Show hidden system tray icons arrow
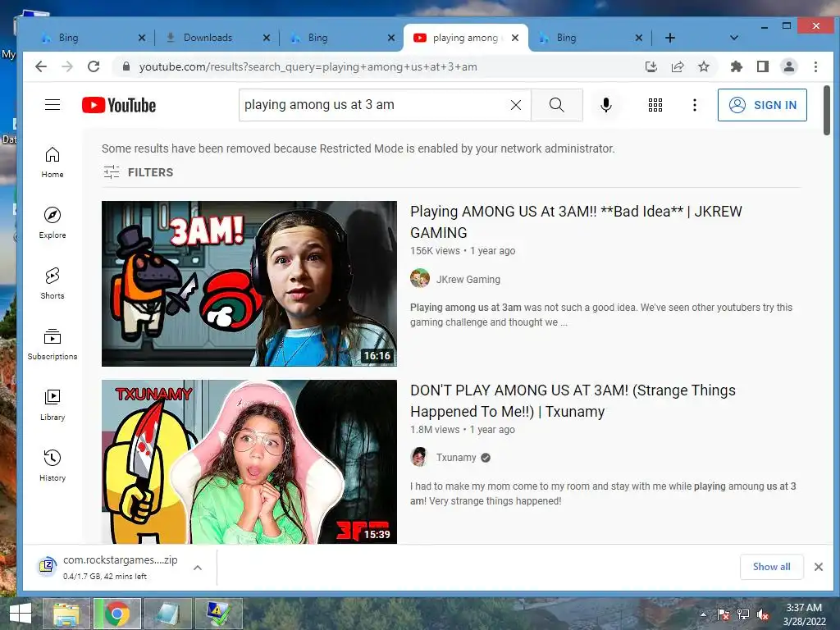 703,614
